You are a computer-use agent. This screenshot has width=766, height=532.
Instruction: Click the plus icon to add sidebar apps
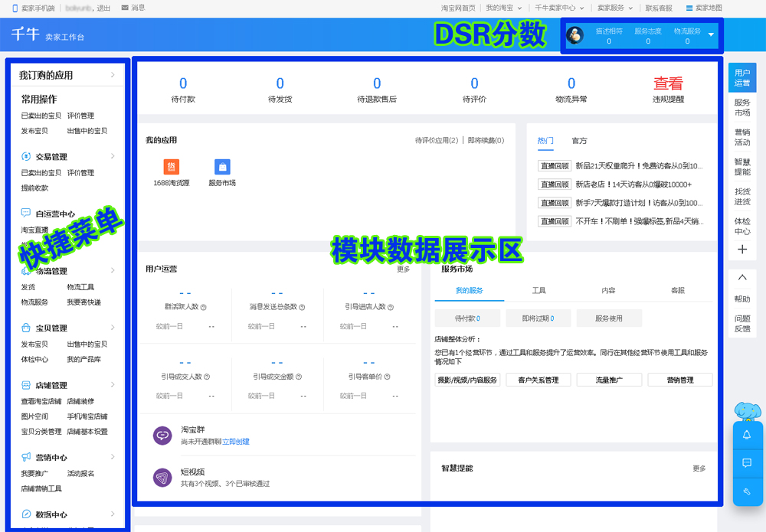pos(742,249)
